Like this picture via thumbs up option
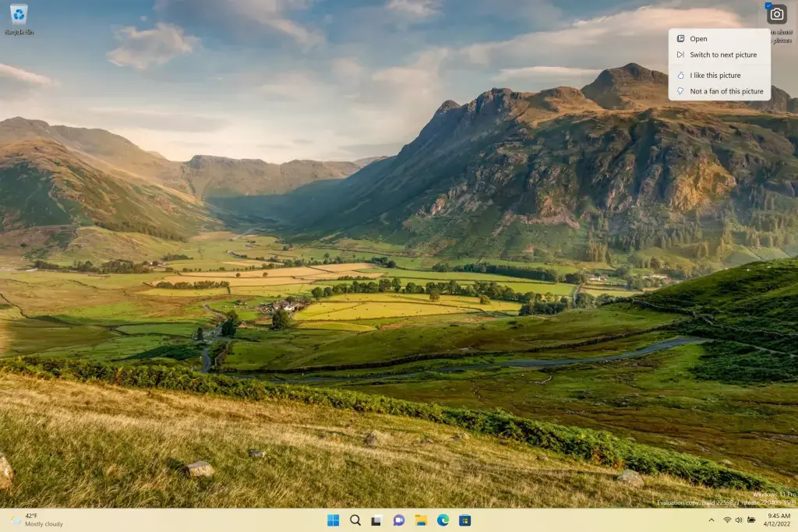The width and height of the screenshot is (798, 532). 716,75
